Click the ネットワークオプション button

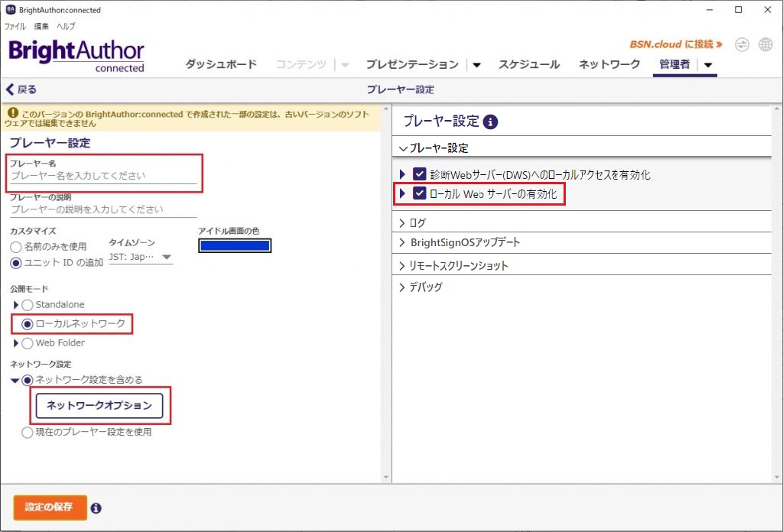pos(99,406)
